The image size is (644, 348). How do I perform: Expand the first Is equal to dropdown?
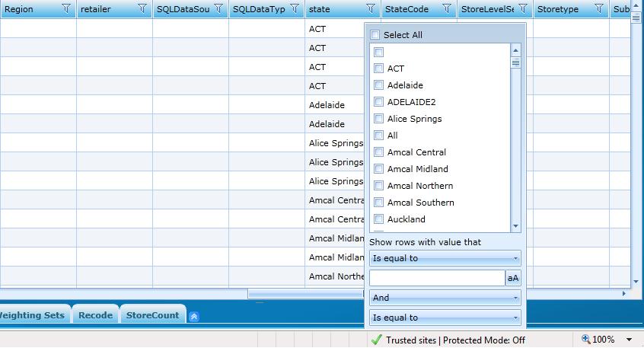tap(445, 258)
